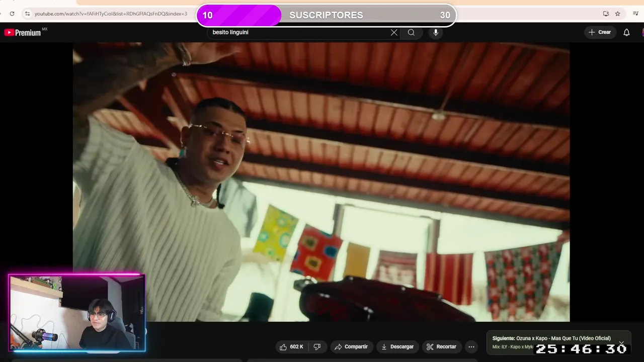This screenshot has width=644, height=362.
Task: Download the video via Descargar
Action: click(x=397, y=346)
